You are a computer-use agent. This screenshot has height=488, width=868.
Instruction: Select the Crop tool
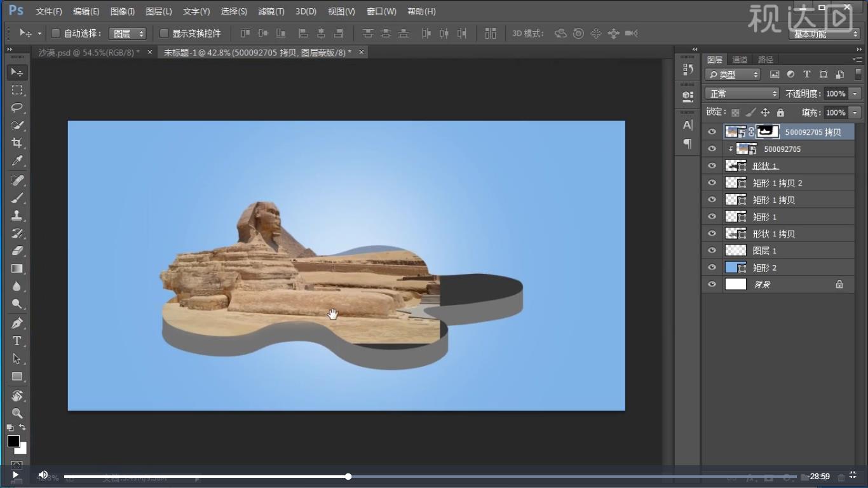coord(17,143)
